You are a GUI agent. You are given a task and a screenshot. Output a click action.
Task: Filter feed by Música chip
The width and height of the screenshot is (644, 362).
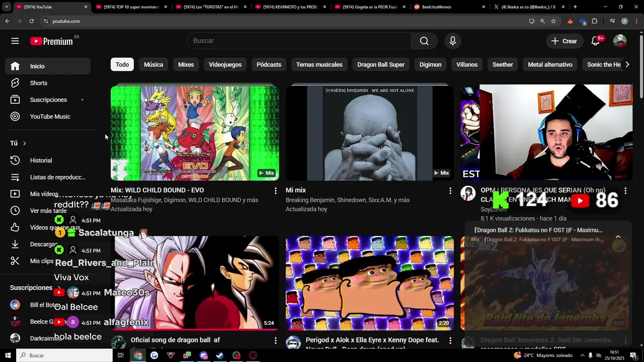153,64
